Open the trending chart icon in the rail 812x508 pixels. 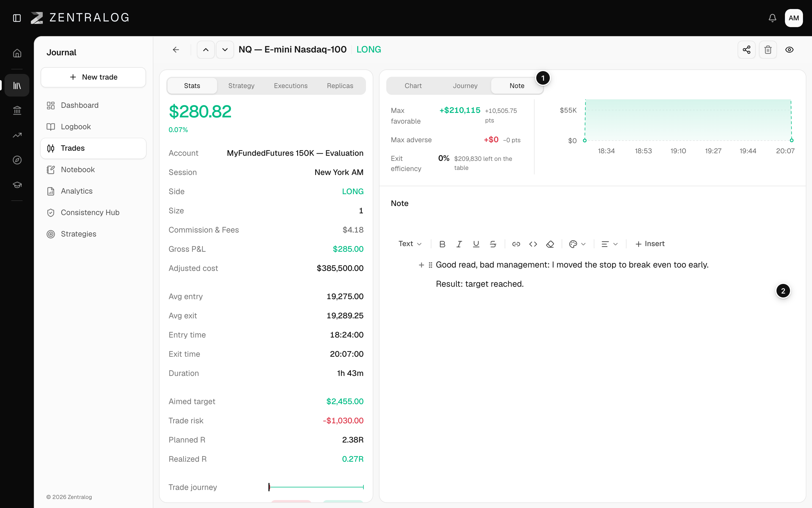17,135
